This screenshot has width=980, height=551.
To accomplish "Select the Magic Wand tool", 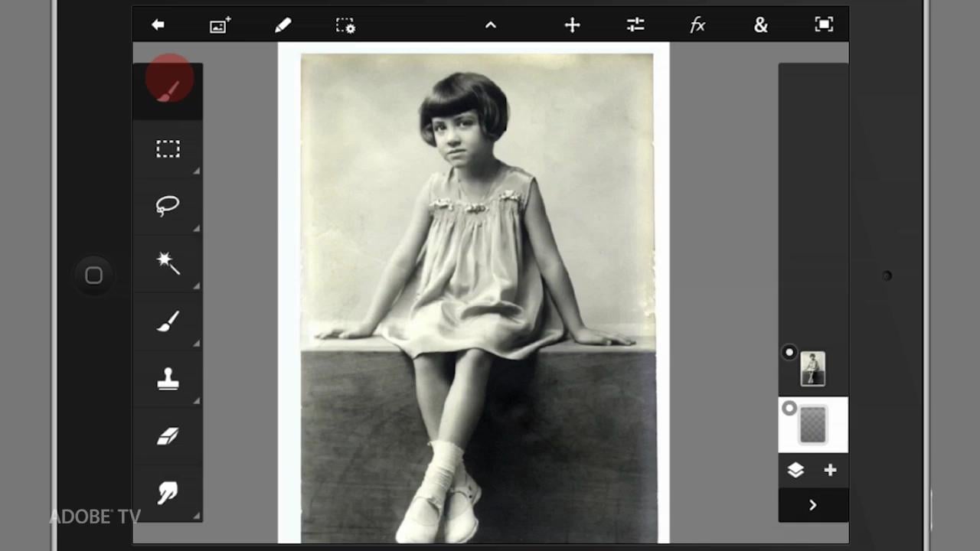I will point(168,263).
